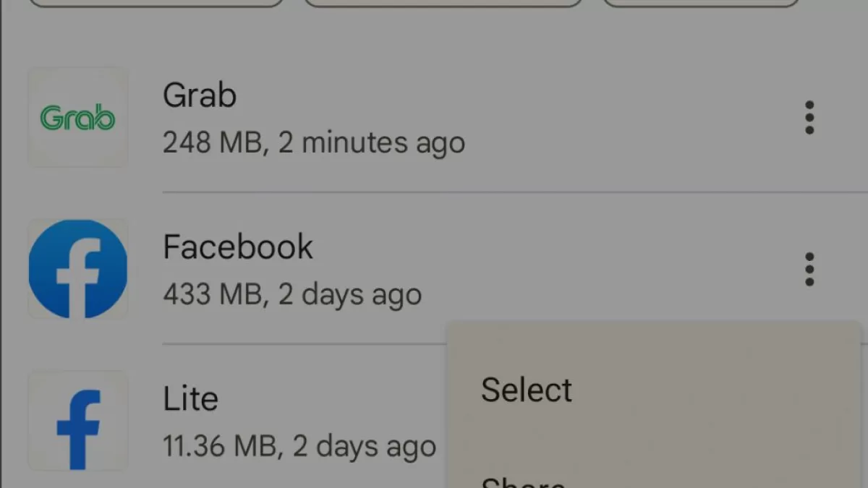The image size is (868, 488).
Task: Tap the Facebook app name
Action: coord(238,247)
